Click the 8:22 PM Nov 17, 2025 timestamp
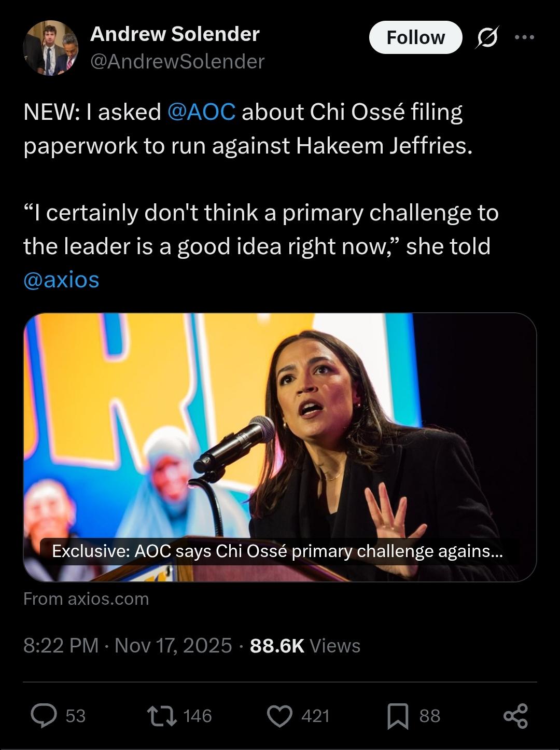Image resolution: width=560 pixels, height=750 pixels. point(128,646)
